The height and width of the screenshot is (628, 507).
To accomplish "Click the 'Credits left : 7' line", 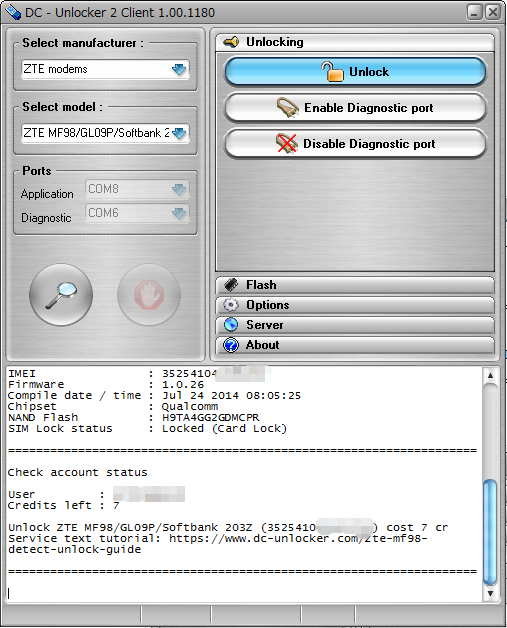I will (x=64, y=505).
